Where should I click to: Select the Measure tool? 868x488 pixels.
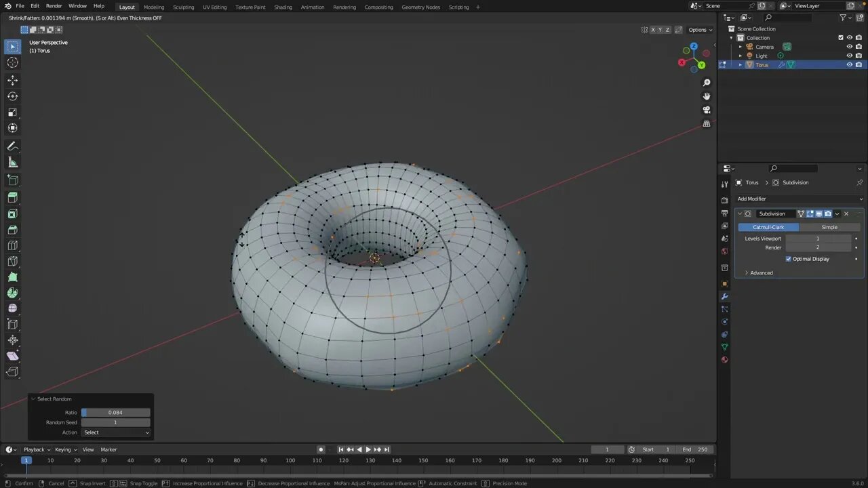(12, 162)
